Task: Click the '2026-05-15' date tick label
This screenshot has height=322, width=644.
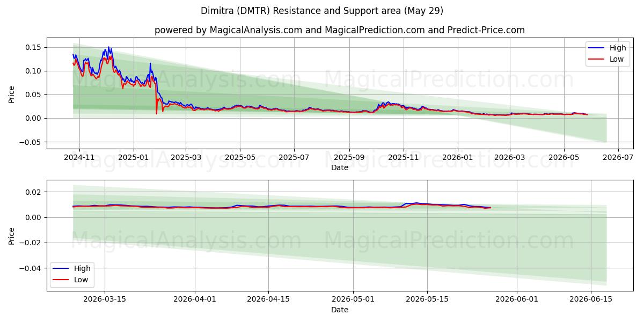Action: (428, 300)
